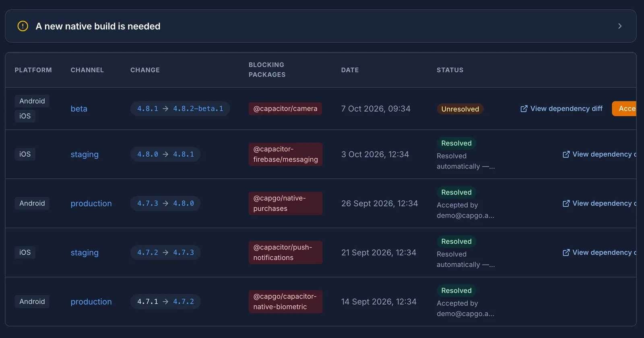Click the iOS tag in the 21 Sept staging row
The image size is (644, 338).
tap(25, 253)
